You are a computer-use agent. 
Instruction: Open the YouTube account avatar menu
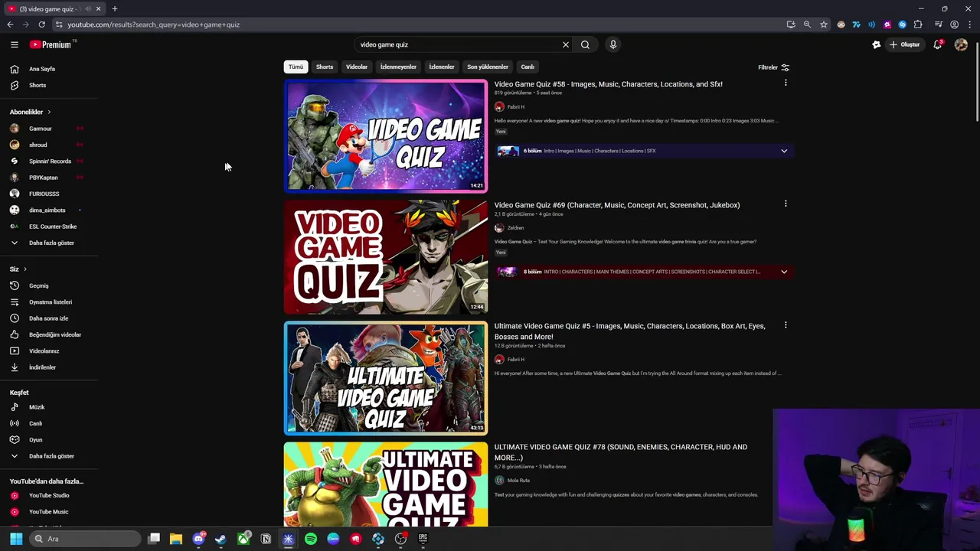click(961, 44)
